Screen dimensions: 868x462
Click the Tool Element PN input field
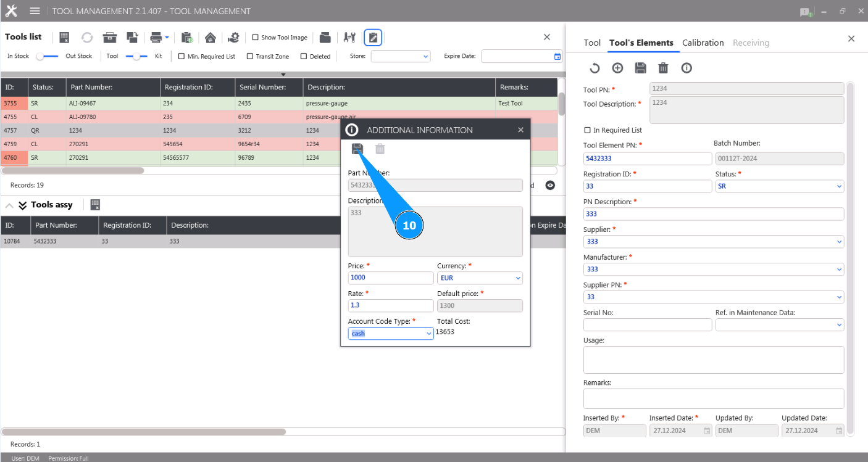(648, 159)
